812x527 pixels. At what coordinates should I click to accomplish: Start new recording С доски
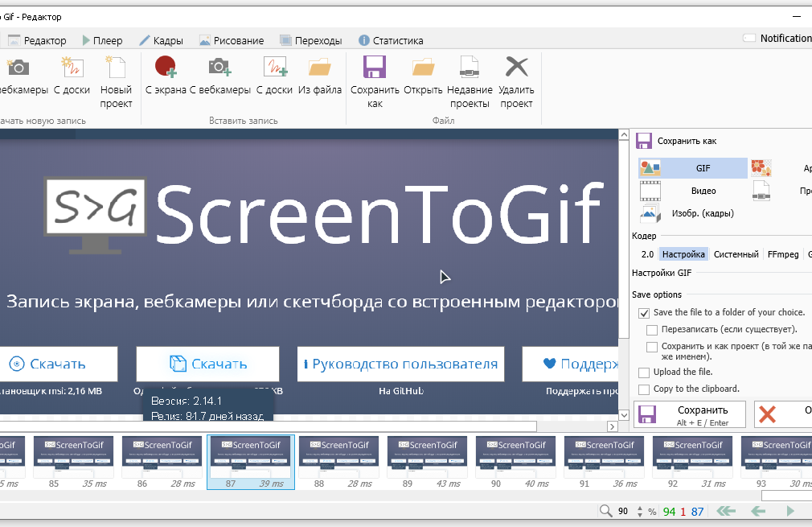click(x=72, y=76)
